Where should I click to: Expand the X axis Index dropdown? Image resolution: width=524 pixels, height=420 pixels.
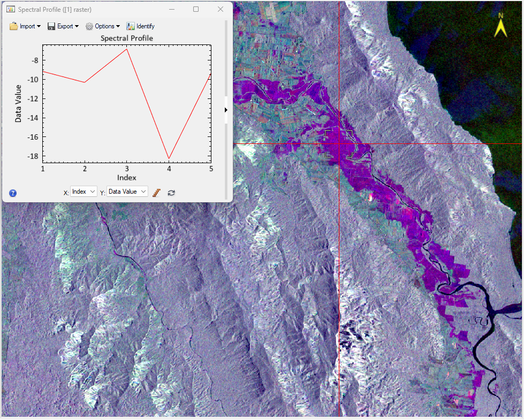[83, 192]
